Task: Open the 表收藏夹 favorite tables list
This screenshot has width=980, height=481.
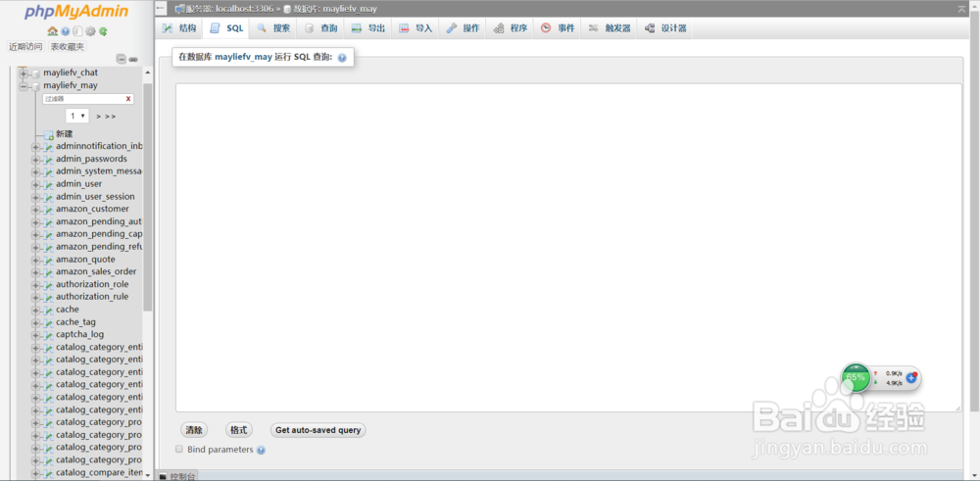Action: pyautogui.click(x=68, y=47)
